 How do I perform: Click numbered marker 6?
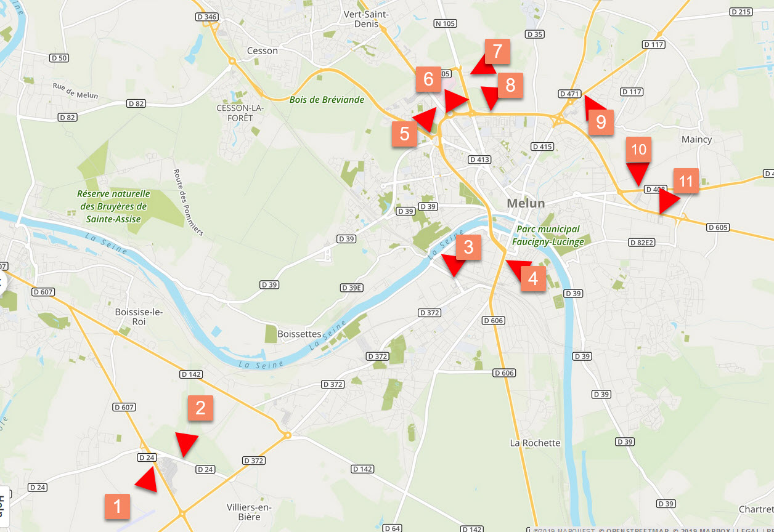pyautogui.click(x=428, y=79)
